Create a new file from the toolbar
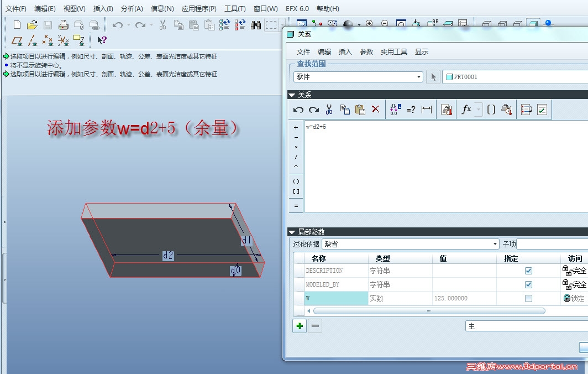The height and width of the screenshot is (374, 588). pos(17,25)
